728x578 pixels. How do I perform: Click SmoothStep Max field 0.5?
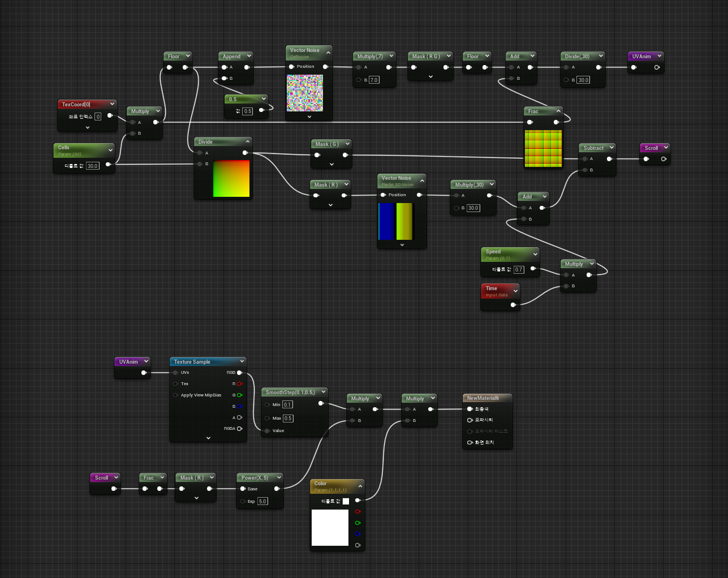click(288, 419)
